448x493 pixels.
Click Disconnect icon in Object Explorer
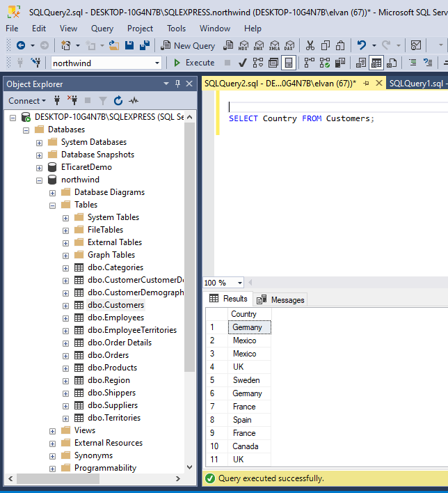[x=72, y=100]
